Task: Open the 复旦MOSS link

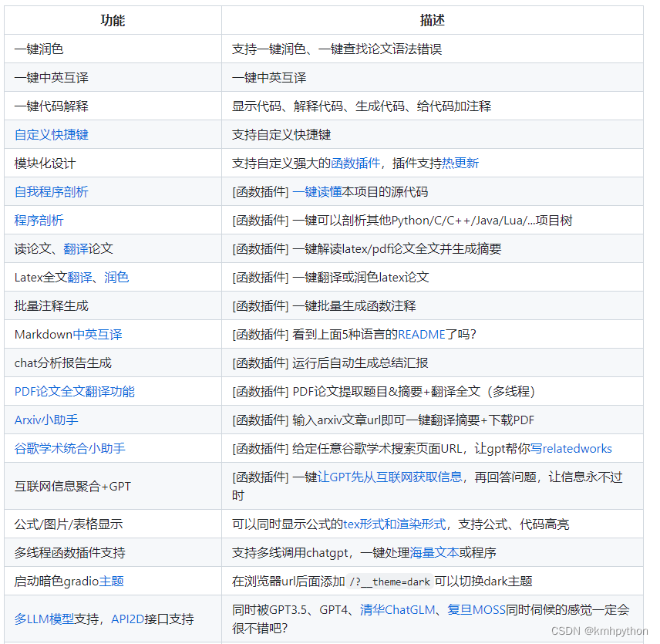Action: (x=476, y=610)
